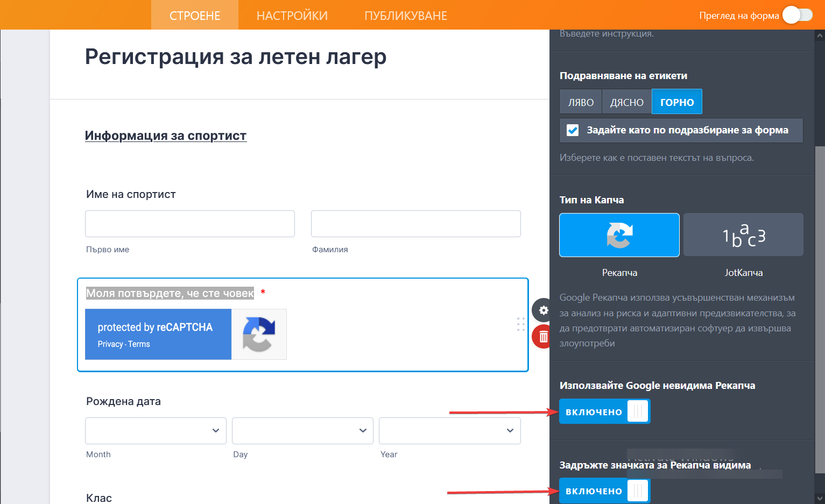Screen dimensions: 825x504
Task: Click the Първо име input field
Action: pos(190,224)
